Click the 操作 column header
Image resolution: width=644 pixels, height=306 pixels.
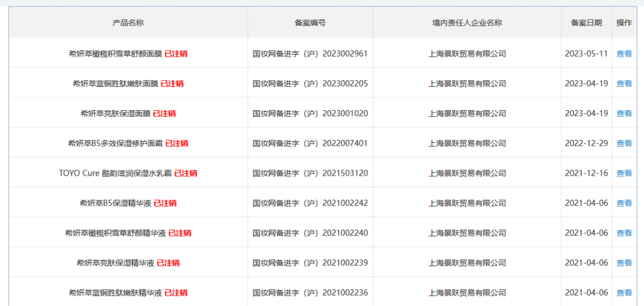pyautogui.click(x=624, y=23)
